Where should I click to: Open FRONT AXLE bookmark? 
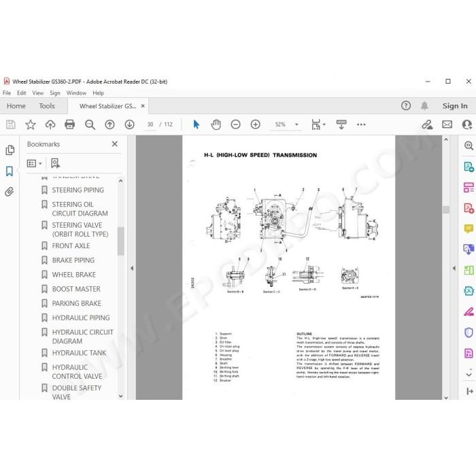[x=71, y=246]
